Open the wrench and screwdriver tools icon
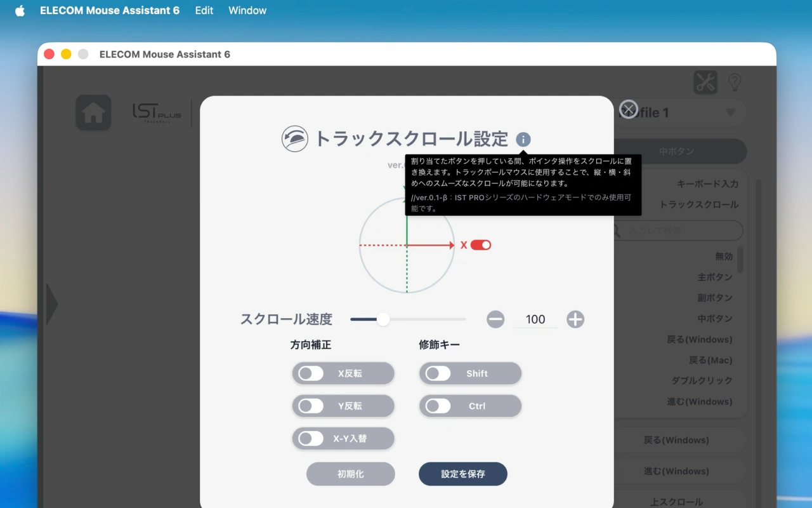 [705, 82]
